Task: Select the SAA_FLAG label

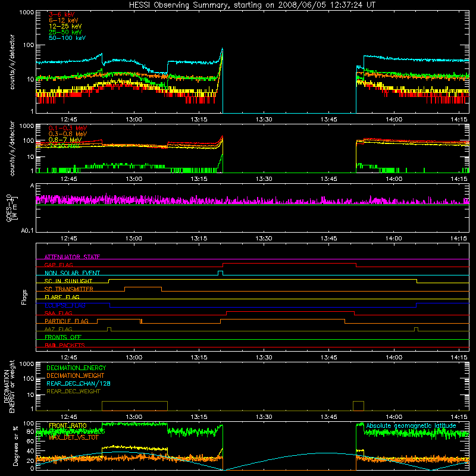Action: [x=58, y=313]
